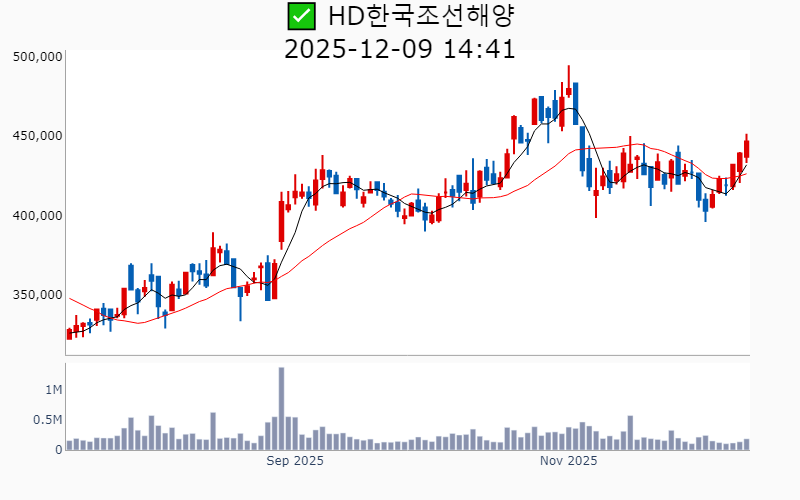Click the first candlestick at chart's far left
800x500 pixels.
click(x=69, y=334)
